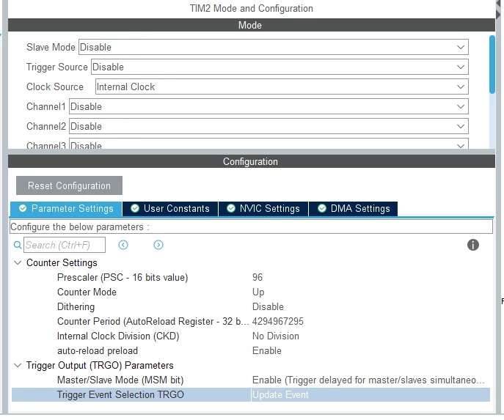Viewport: 504px width, 420px height.
Task: Click the DMA Settings green check icon
Action: (322, 208)
